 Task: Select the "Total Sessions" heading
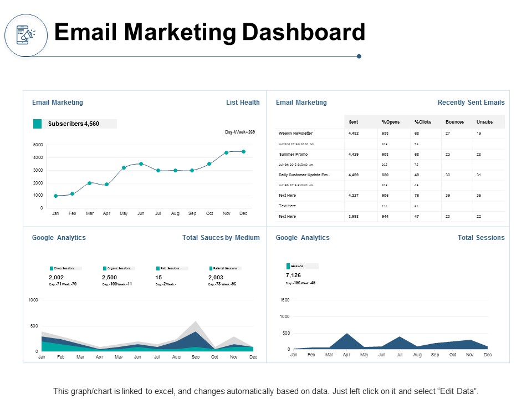481,238
